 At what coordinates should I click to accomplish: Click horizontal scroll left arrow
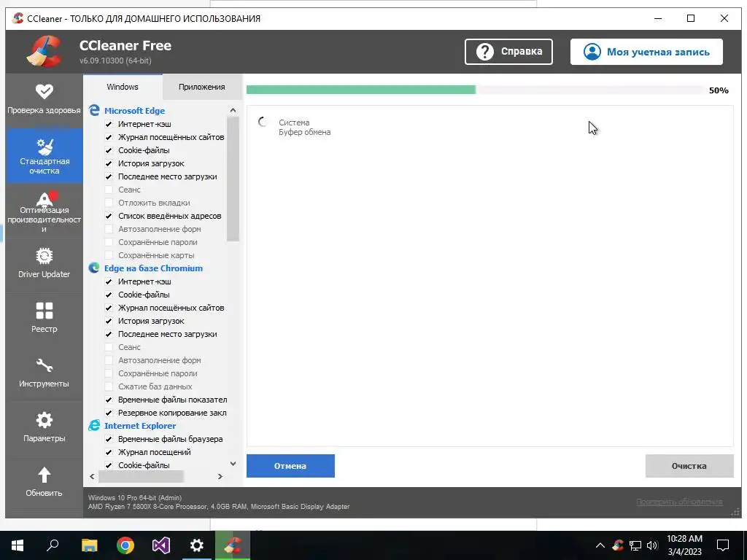pos(92,476)
